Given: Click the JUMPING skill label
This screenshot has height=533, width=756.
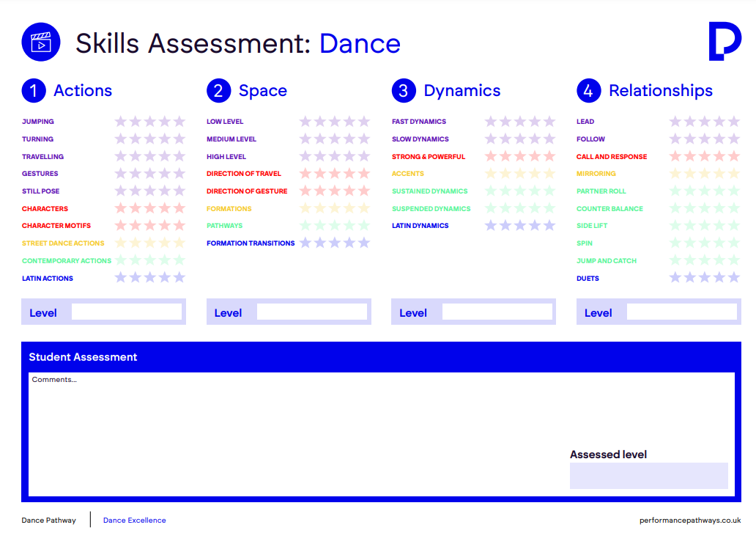Looking at the screenshot, I should pos(38,122).
